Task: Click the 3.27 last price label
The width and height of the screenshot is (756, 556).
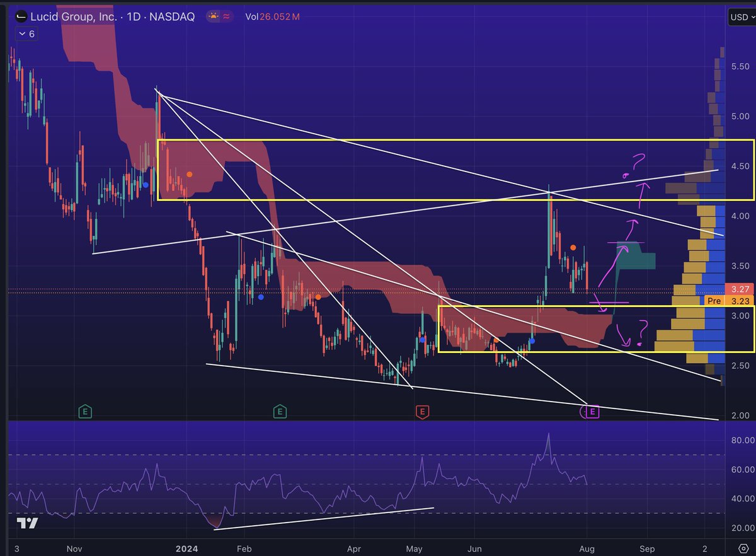Action: click(x=740, y=289)
